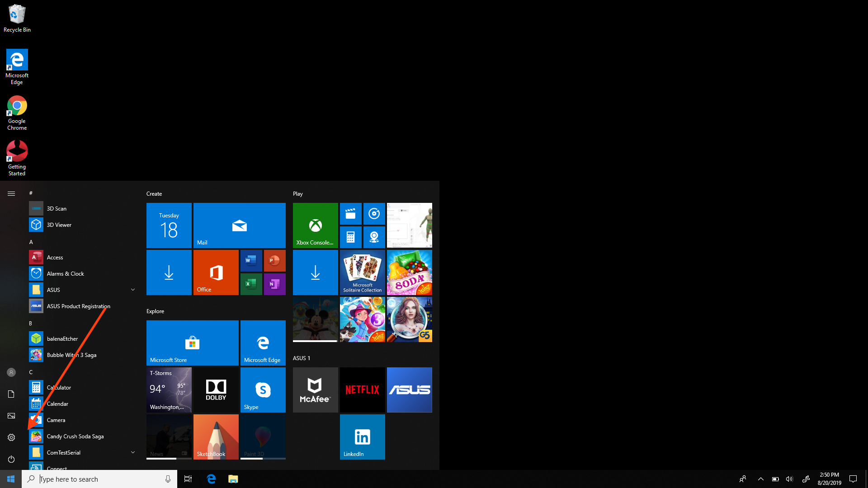Screen dimensions: 868x488
Task: Click the Power icon in Start menu
Action: 11,459
